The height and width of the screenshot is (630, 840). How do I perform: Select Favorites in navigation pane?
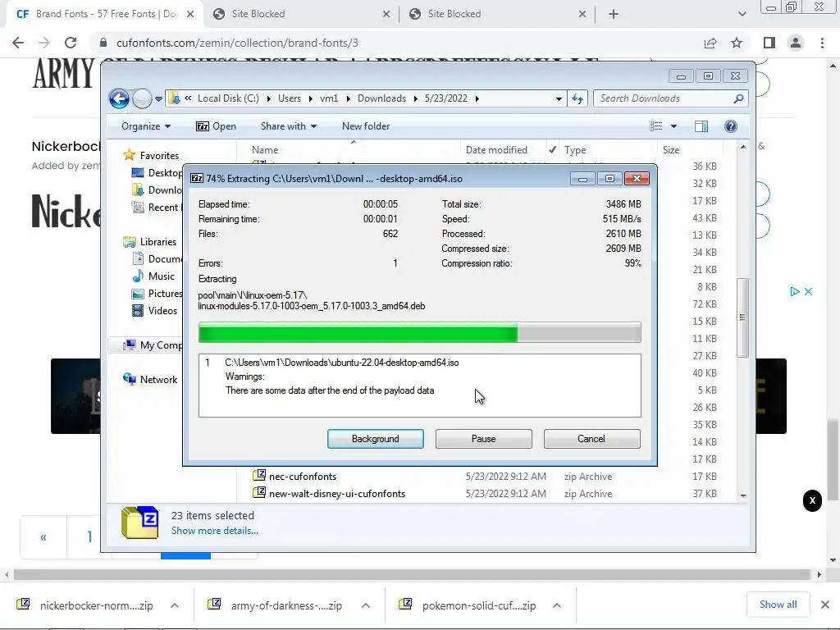159,155
